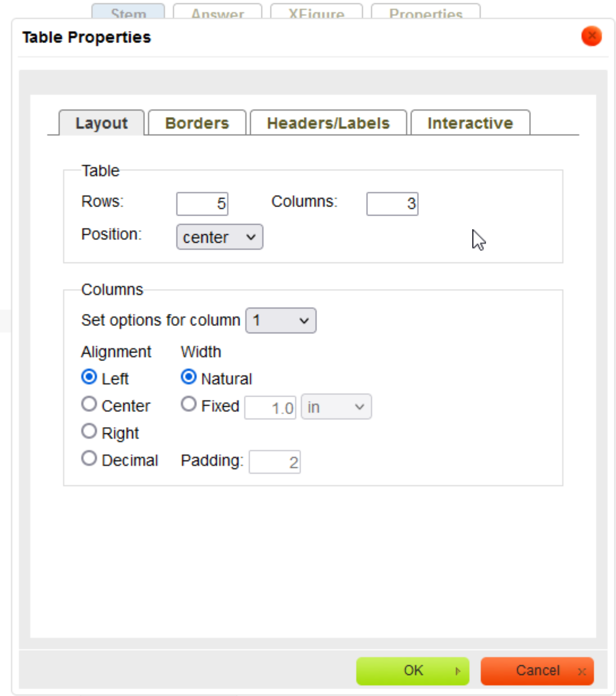Image resolution: width=616 pixels, height=696 pixels.
Task: Close the Table Properties dialog
Action: 591,36
